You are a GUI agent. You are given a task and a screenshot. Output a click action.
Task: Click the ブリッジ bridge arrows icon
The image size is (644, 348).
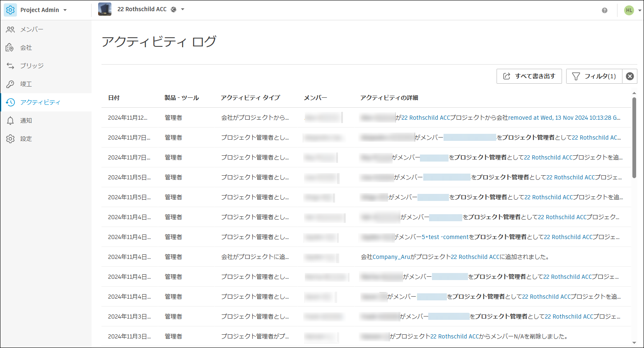click(10, 66)
